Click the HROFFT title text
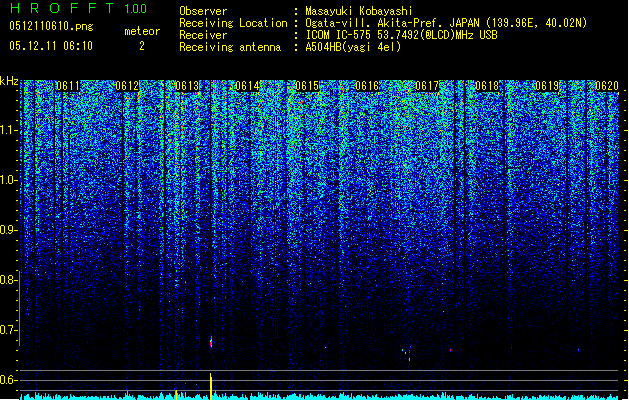 coord(62,8)
